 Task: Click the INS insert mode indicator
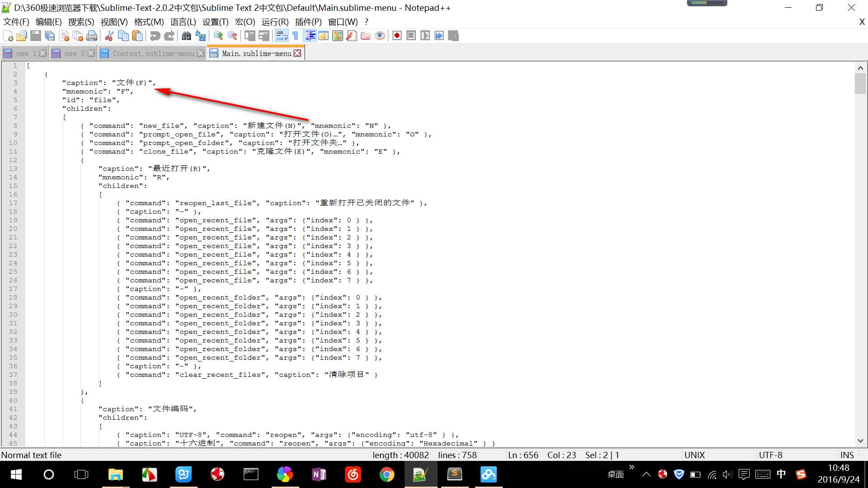(847, 455)
